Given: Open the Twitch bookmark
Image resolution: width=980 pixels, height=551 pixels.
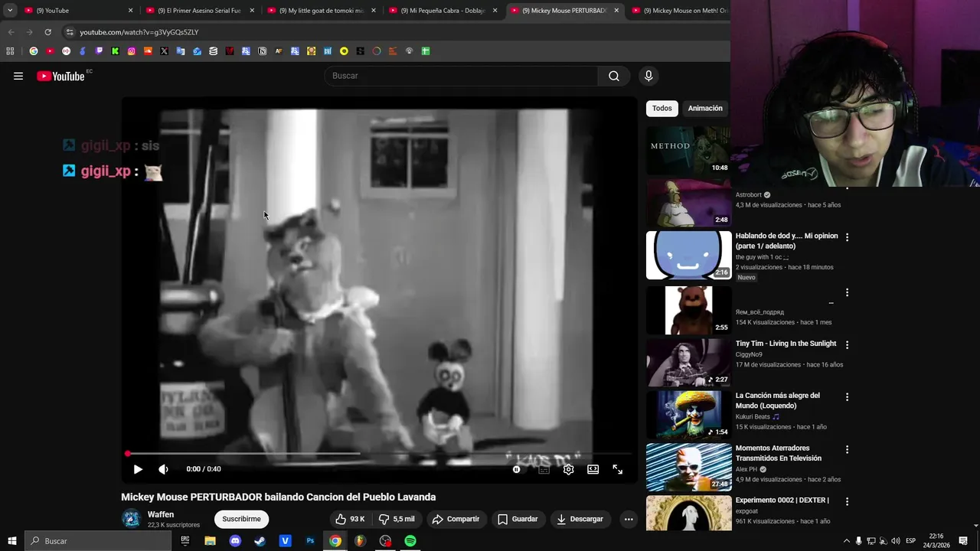Looking at the screenshot, I should click(99, 51).
